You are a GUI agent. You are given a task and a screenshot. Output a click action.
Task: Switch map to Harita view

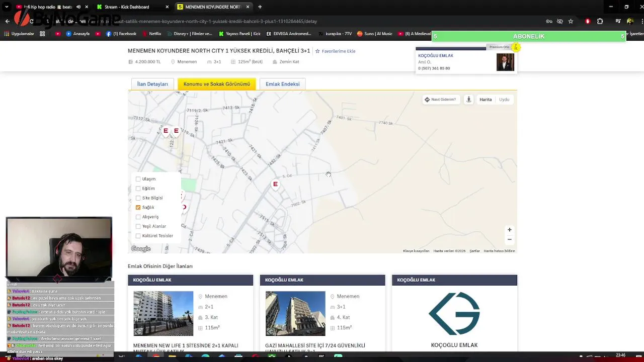(486, 100)
